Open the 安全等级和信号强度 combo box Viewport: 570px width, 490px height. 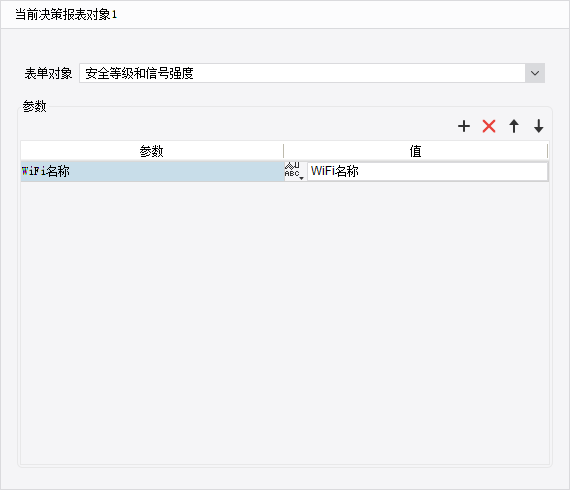312,73
